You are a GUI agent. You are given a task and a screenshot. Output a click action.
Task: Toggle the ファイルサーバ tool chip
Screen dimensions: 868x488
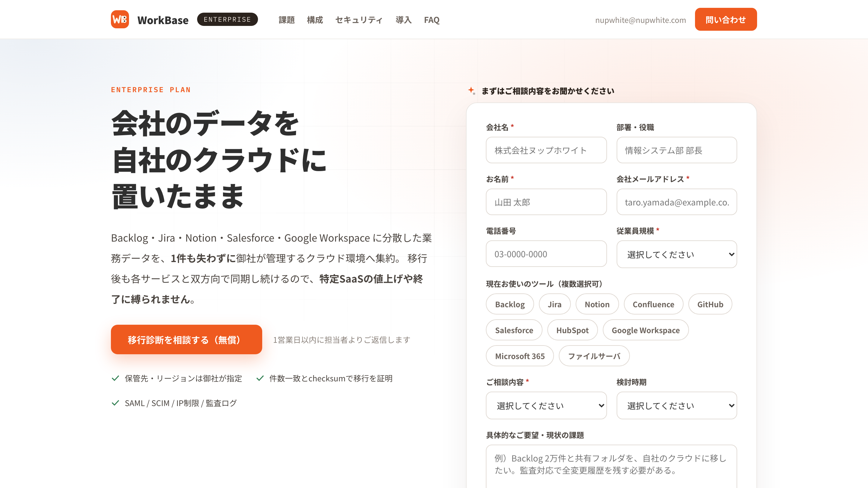pos(594,356)
